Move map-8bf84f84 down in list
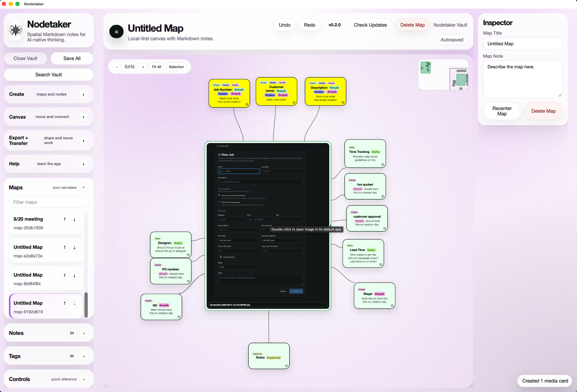577x392 pixels. [74, 275]
